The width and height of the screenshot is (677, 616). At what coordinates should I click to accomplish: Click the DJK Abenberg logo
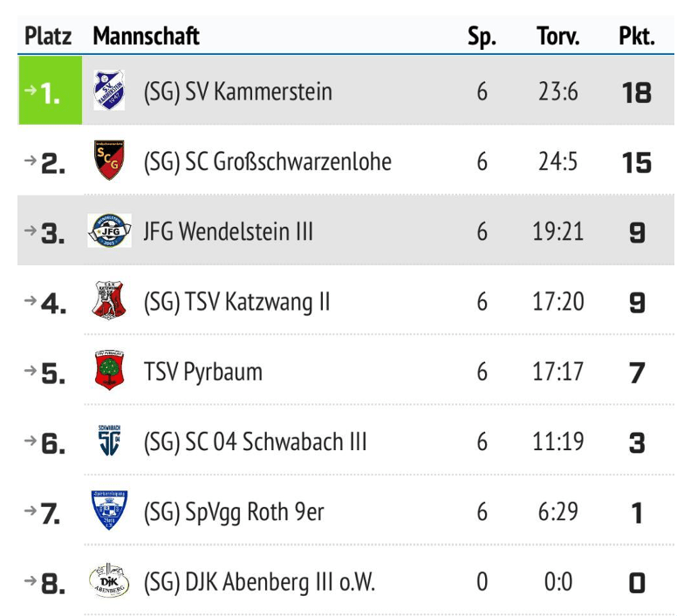pyautogui.click(x=110, y=581)
